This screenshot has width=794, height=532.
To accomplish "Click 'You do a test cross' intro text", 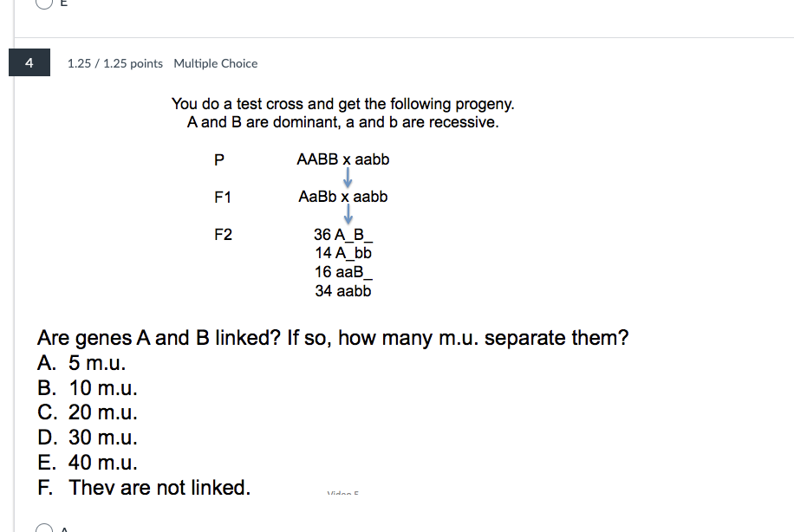I will coord(342,104).
